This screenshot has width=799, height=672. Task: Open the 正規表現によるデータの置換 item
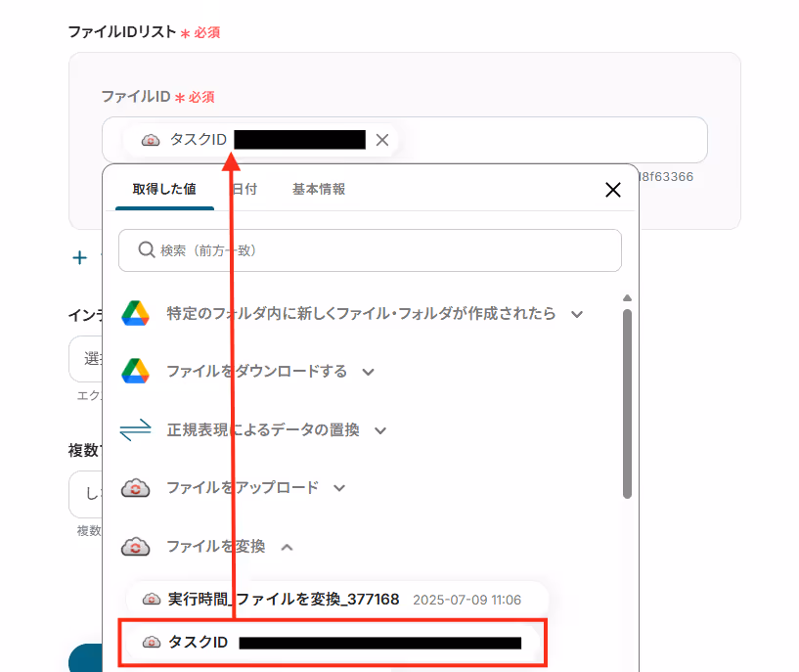tap(263, 430)
